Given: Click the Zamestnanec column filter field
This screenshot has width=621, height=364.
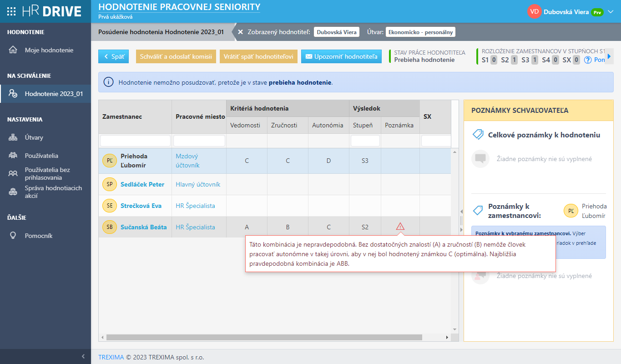Looking at the screenshot, I should point(135,141).
